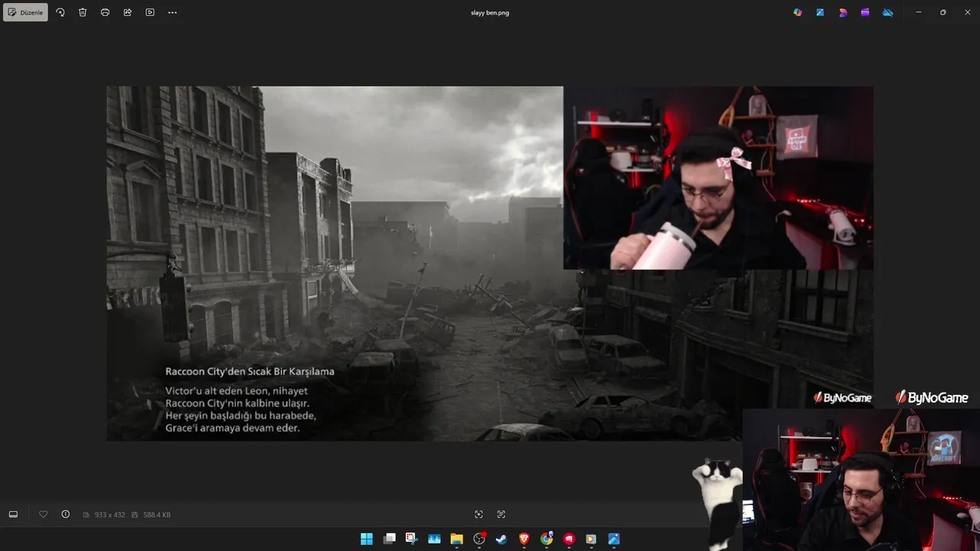
Task: Open the red fist app taskbar icon
Action: 569,539
